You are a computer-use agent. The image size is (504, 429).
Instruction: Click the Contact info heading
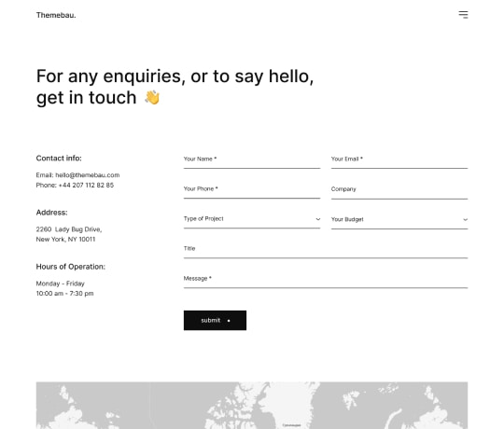[x=59, y=158]
